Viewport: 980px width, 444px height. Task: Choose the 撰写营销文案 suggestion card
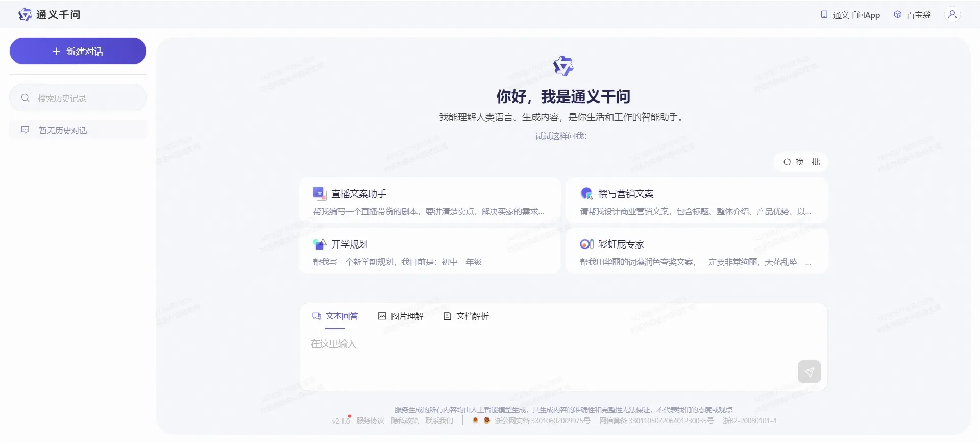coord(697,200)
